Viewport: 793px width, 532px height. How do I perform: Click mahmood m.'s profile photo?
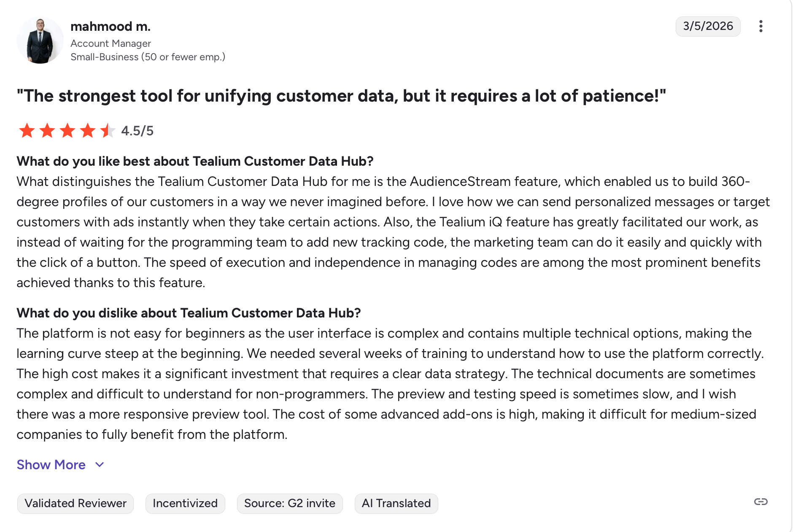click(x=40, y=40)
